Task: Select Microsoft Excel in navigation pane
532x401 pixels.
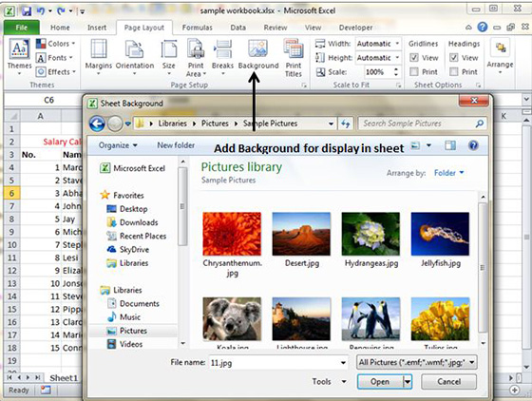Action: pos(132,168)
